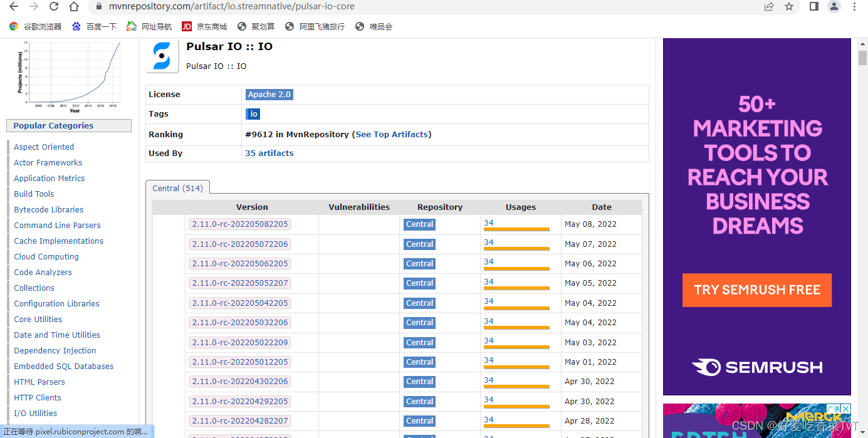
Task: Click Central badge for version 202204282207
Action: point(419,420)
